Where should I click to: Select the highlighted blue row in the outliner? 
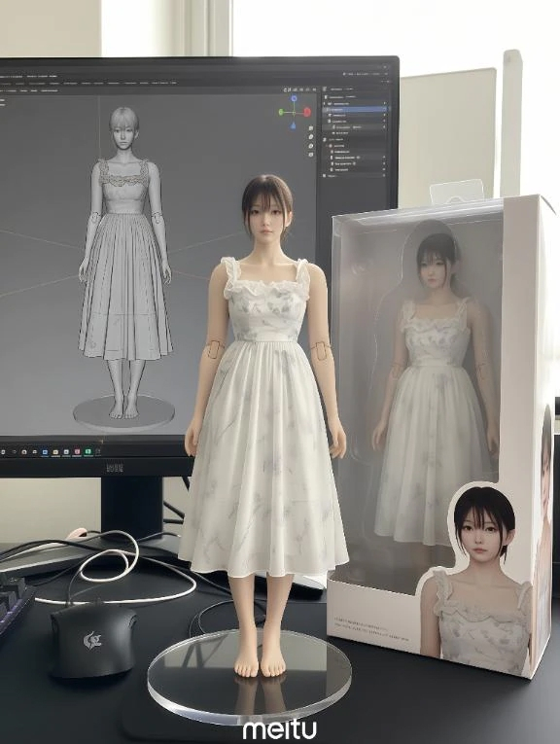[357, 109]
